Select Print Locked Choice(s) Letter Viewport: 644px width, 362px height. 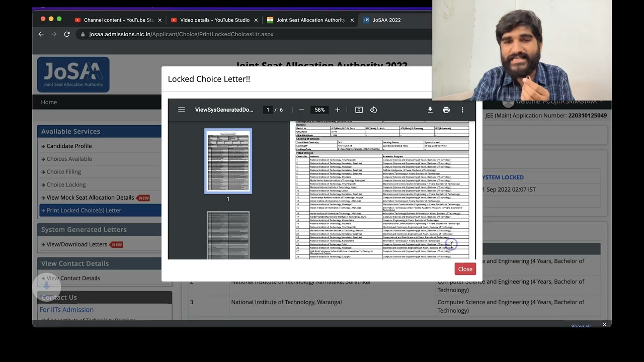pyautogui.click(x=100, y=210)
